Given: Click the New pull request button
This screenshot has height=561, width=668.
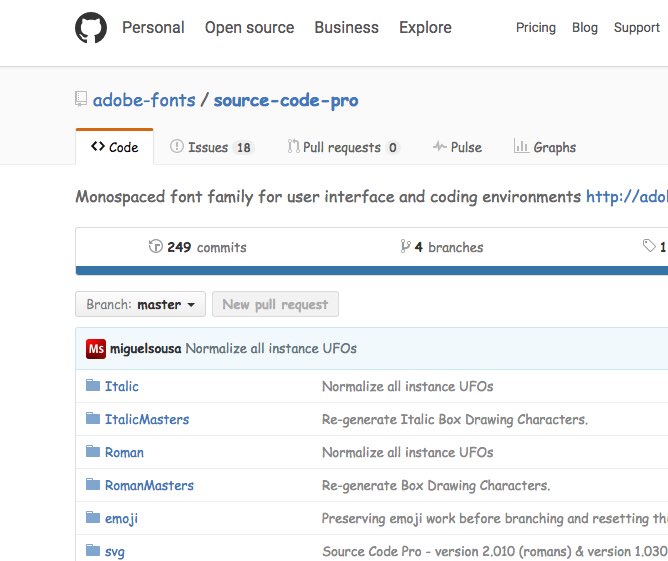Looking at the screenshot, I should 275,304.
